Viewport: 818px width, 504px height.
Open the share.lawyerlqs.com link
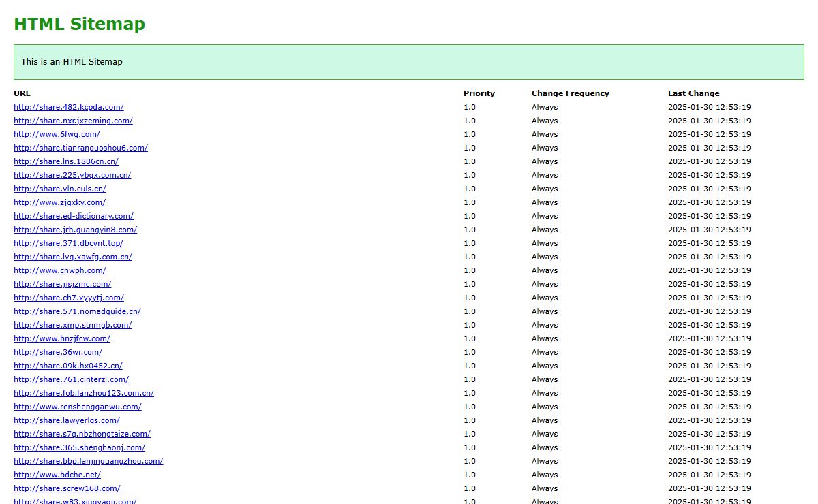coord(67,420)
